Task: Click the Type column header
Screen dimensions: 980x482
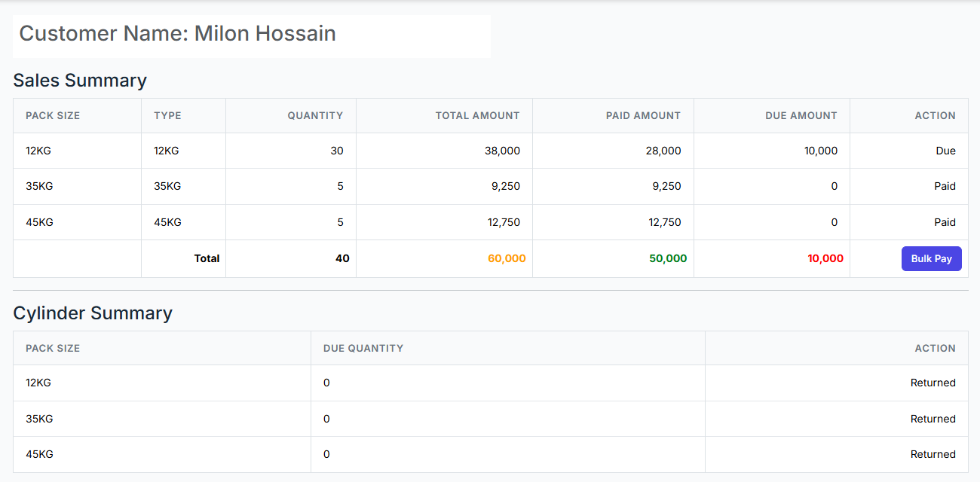Action: pyautogui.click(x=167, y=115)
